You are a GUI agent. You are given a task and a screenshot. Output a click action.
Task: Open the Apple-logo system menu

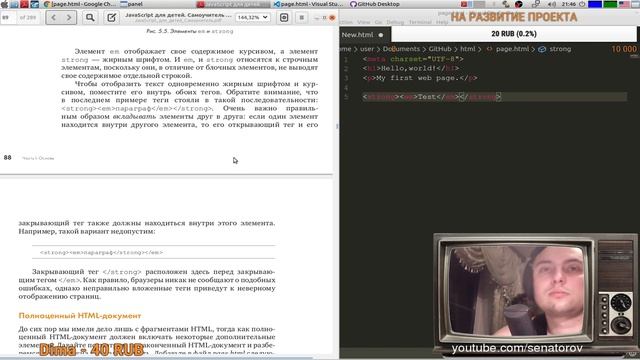click(4, 4)
